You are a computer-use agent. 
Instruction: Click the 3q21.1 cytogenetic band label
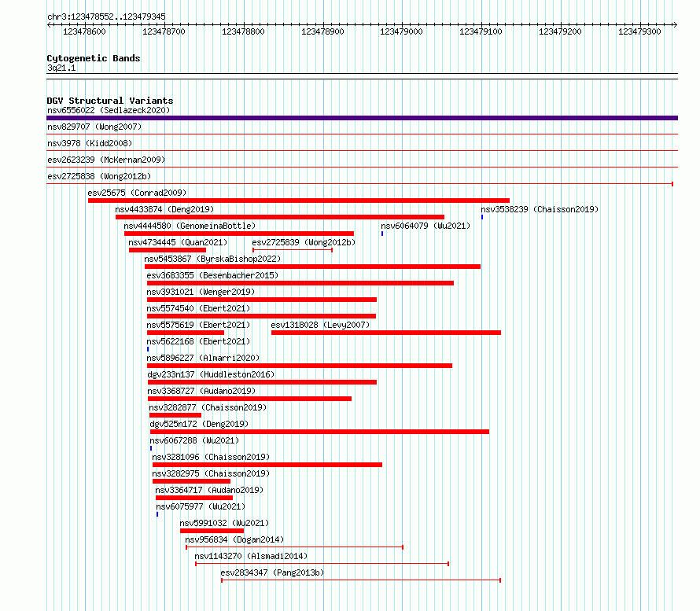pos(61,68)
